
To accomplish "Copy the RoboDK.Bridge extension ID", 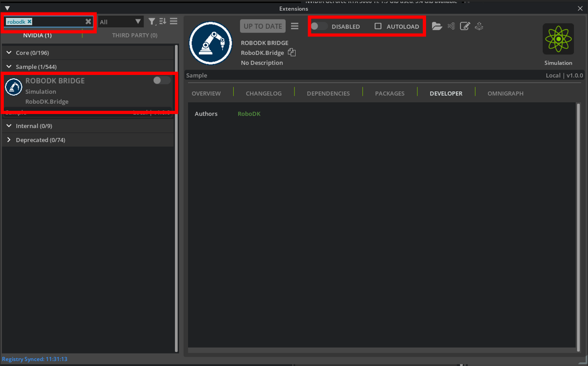I will pos(292,53).
